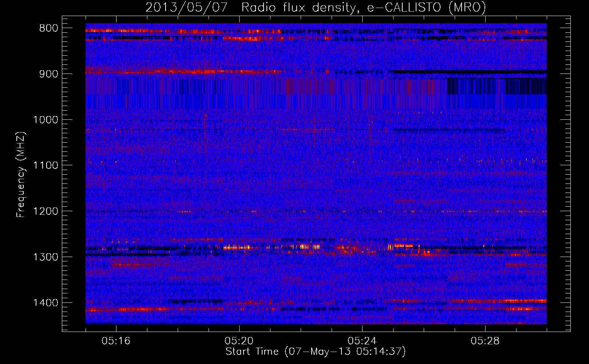Click the 'Frequency (MHZ)' axis title
Image resolution: width=589 pixels, height=364 pixels.
point(21,174)
